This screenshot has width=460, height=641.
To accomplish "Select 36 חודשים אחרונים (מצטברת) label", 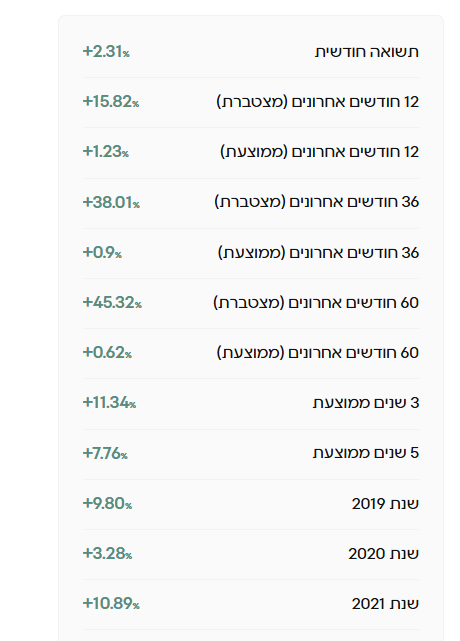I will (317, 202).
